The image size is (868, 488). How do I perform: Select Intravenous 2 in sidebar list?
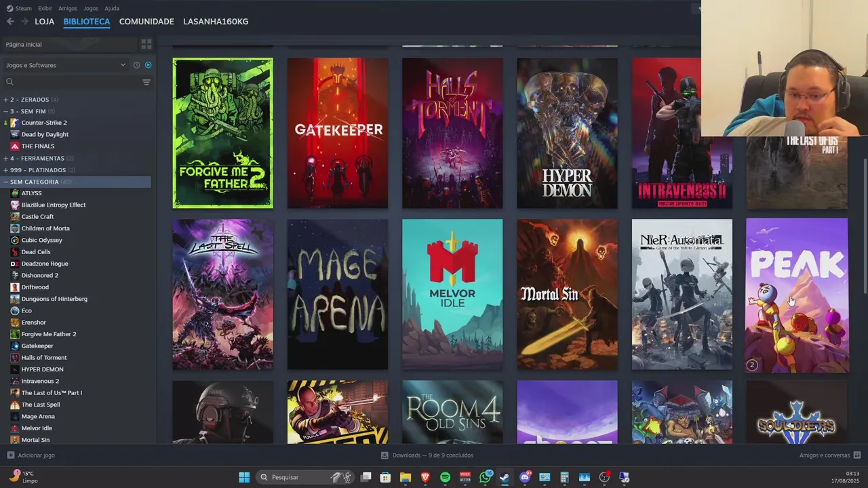coord(40,381)
